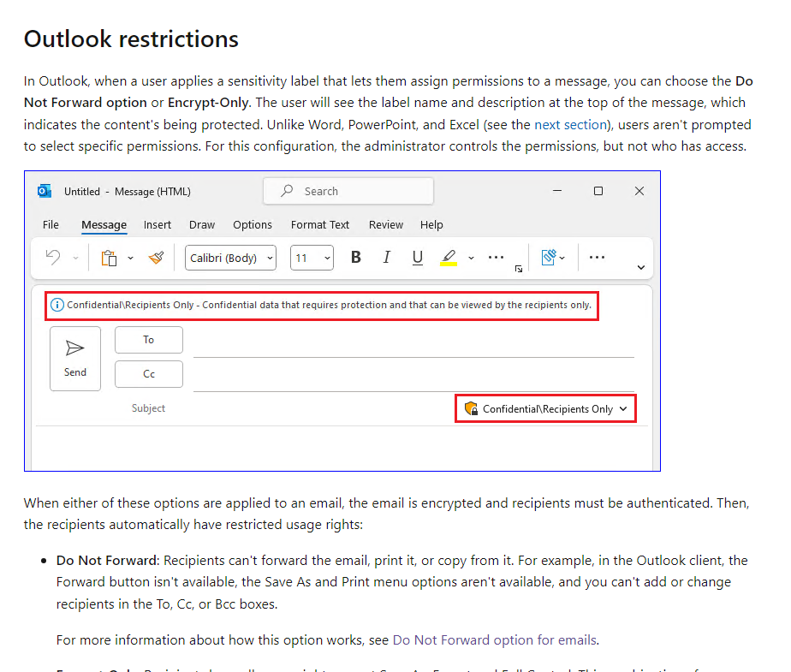Open the File menu
Screen dimensions: 791x672
[51, 224]
